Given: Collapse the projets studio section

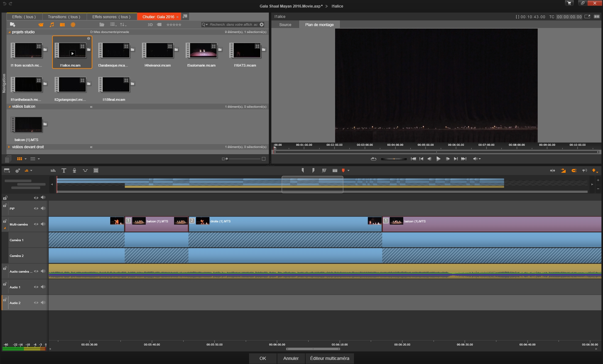Looking at the screenshot, I should pyautogui.click(x=9, y=32).
